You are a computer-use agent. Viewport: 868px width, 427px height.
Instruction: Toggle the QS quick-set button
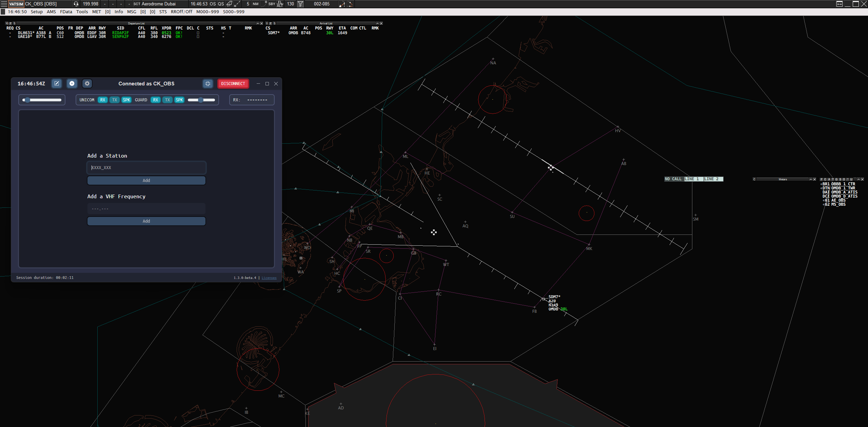click(221, 4)
